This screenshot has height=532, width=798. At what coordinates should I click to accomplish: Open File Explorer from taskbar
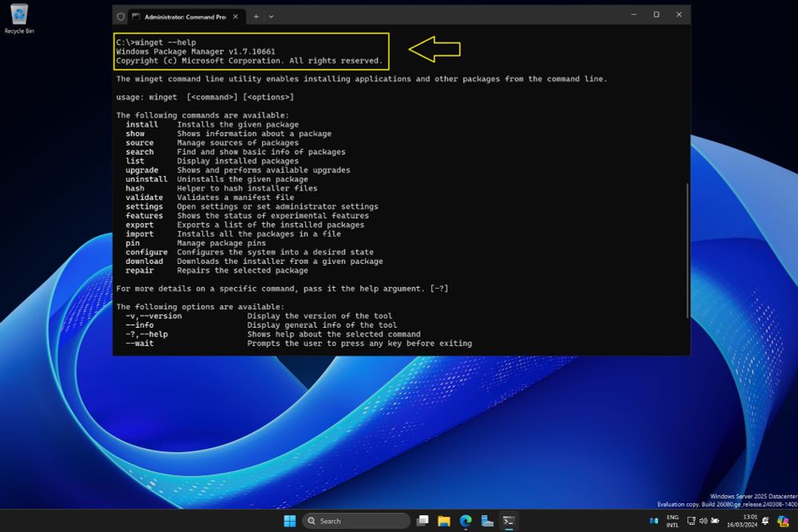click(x=444, y=521)
